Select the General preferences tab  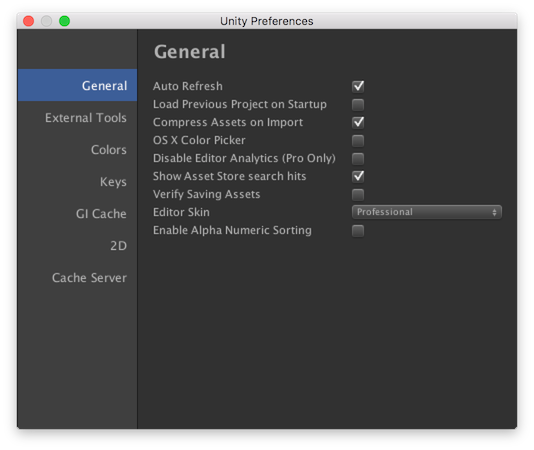pyautogui.click(x=77, y=85)
